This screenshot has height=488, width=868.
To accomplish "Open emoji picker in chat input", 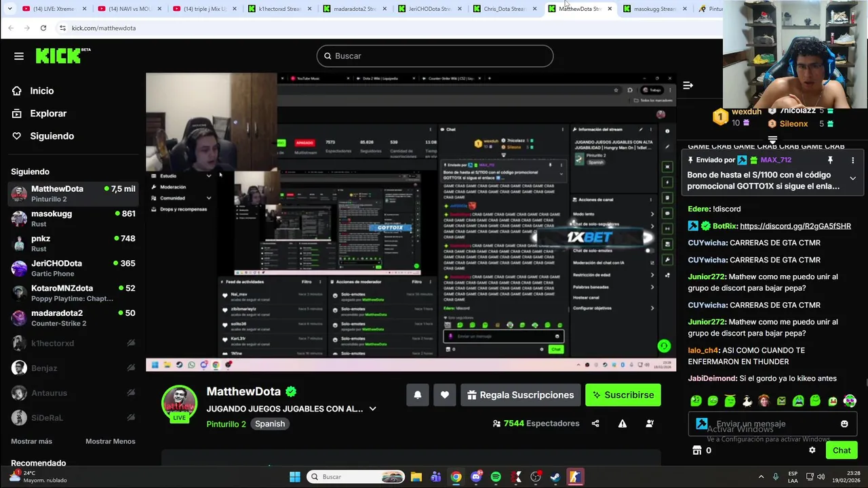I will [844, 424].
